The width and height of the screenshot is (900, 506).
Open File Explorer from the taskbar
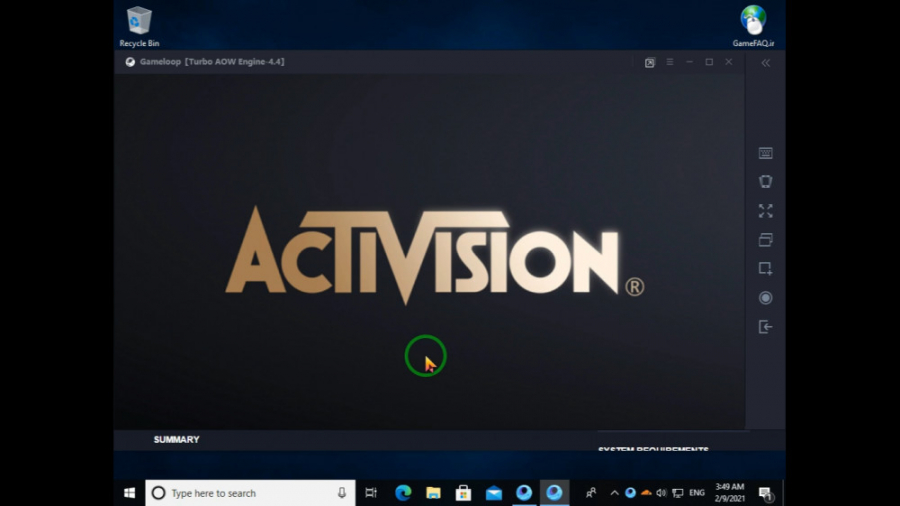click(x=433, y=493)
